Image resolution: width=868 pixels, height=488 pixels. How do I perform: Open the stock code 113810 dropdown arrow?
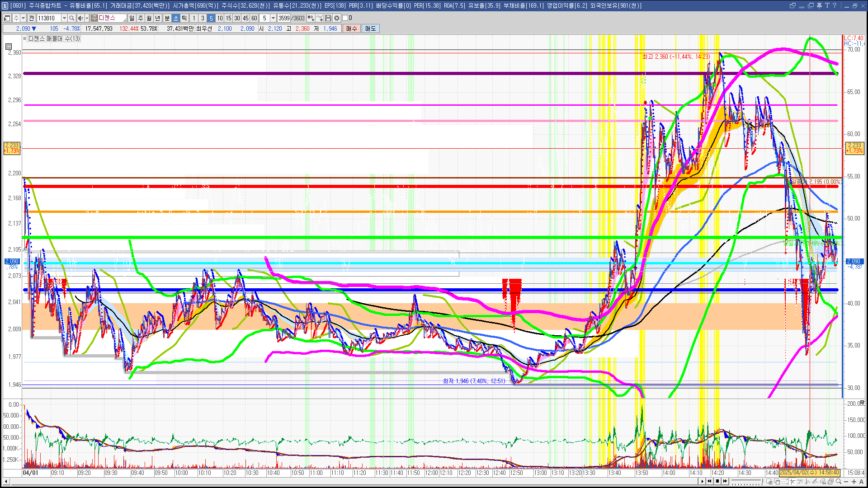click(64, 18)
